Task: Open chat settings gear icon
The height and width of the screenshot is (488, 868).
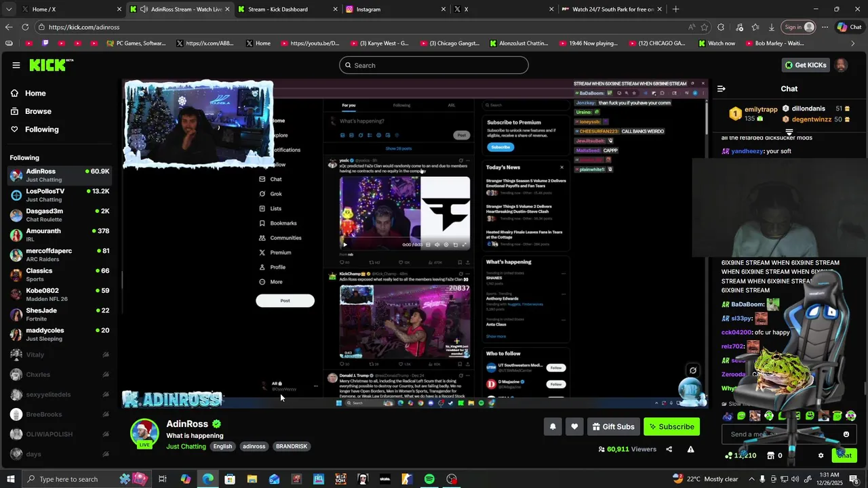Action: tap(821, 455)
